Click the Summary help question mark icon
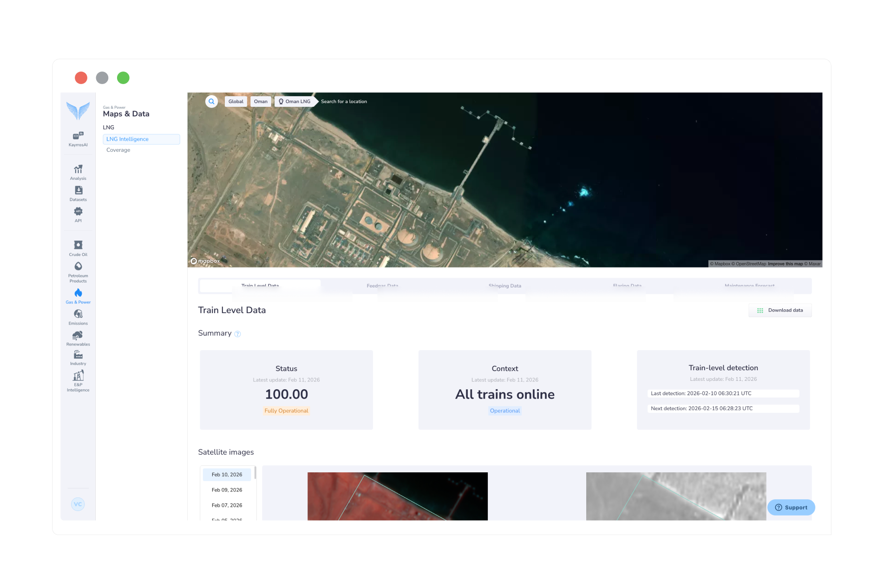The width and height of the screenshot is (884, 588). [237, 334]
